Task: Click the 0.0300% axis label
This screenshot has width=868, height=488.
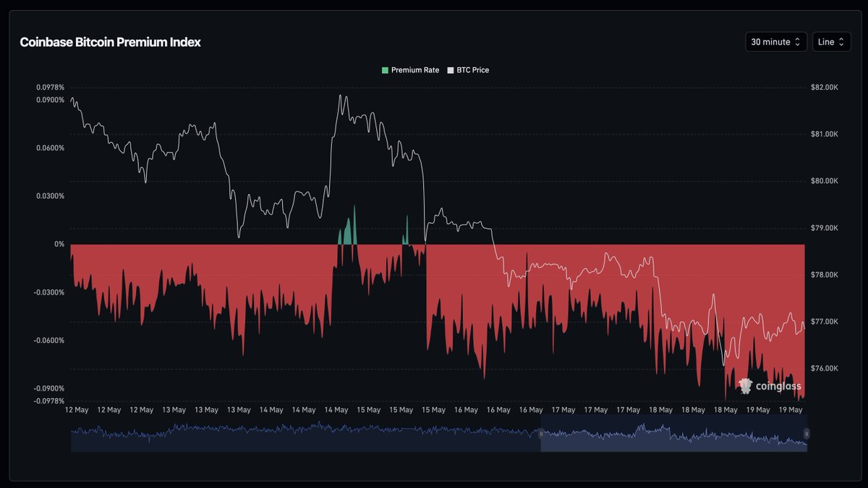Action: [50, 196]
